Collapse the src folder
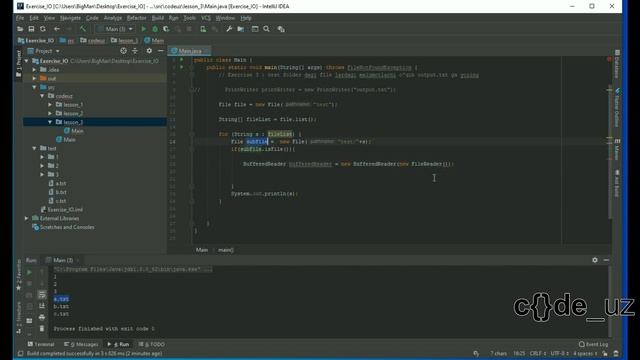Viewport: 640px width, 360px height. (x=34, y=87)
